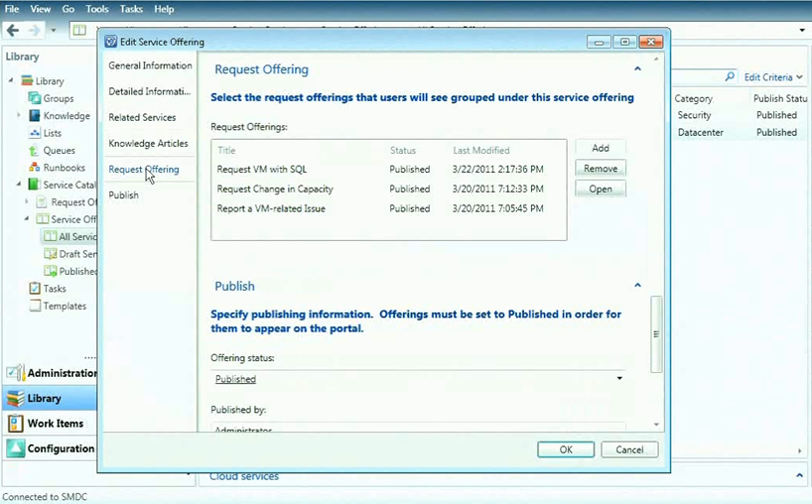Switch to Work Items workspace icon

click(x=15, y=424)
